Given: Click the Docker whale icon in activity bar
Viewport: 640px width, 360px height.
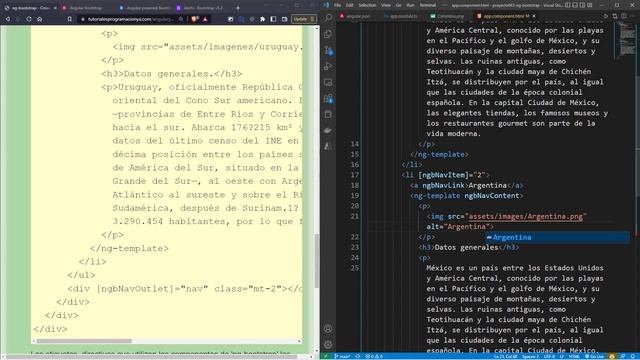Looking at the screenshot, I should (x=328, y=130).
